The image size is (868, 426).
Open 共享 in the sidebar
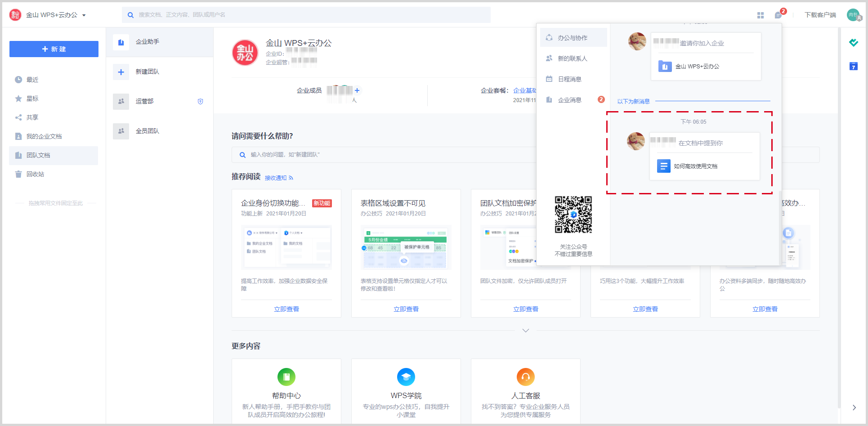pos(54,117)
